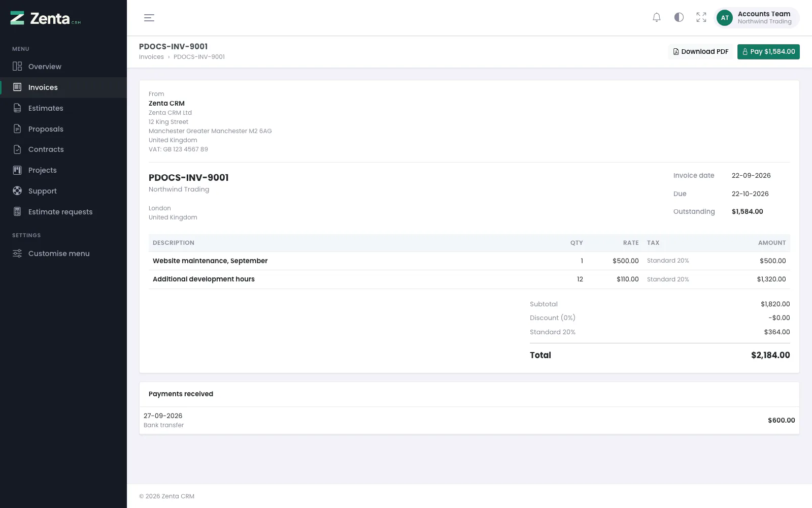
Task: Click the Estimates sidebar icon
Action: [17, 108]
